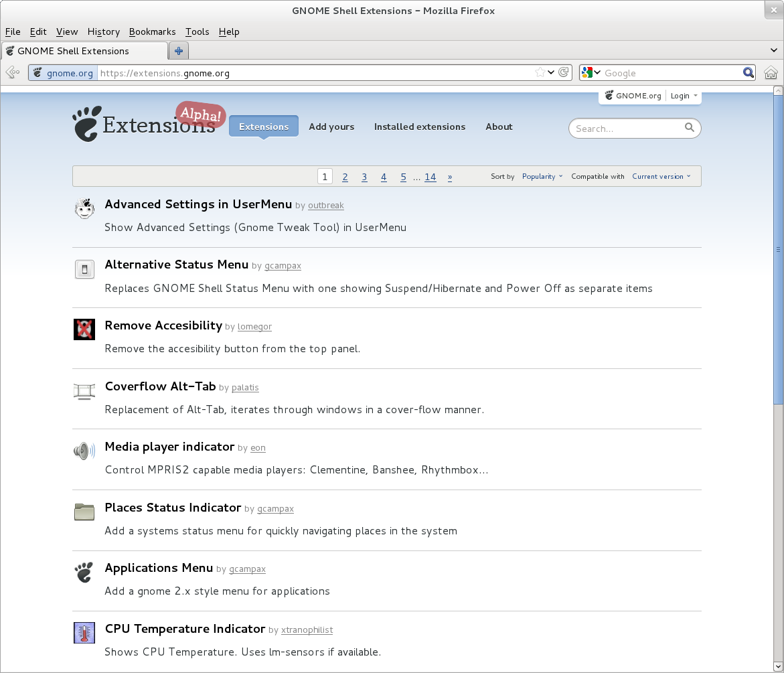The height and width of the screenshot is (673, 784).
Task: Go to results page 4
Action: click(x=384, y=177)
